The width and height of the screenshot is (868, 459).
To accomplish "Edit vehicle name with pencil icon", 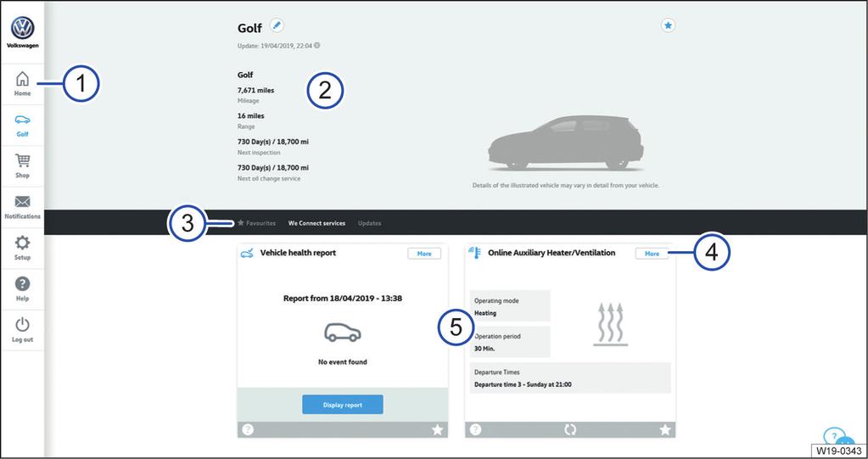I will (277, 25).
